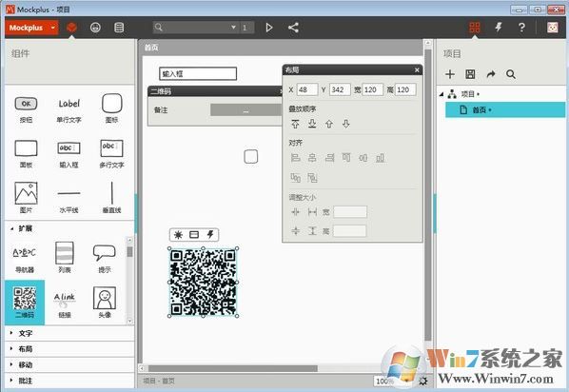569x392 pixels.
Task: Click the X coordinate field showing 48
Action: click(x=307, y=89)
